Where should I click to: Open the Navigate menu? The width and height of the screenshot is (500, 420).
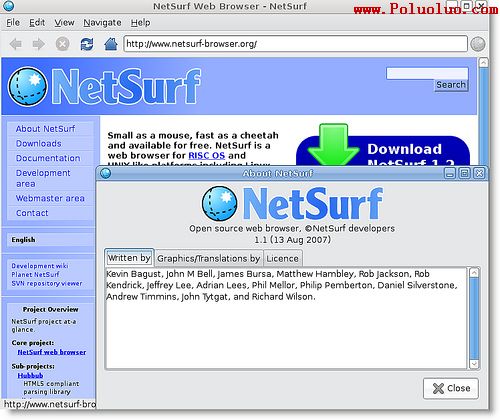point(102,23)
